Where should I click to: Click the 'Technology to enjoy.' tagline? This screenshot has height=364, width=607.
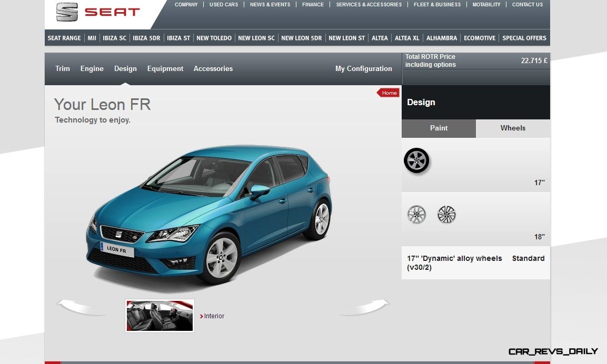pyautogui.click(x=93, y=120)
